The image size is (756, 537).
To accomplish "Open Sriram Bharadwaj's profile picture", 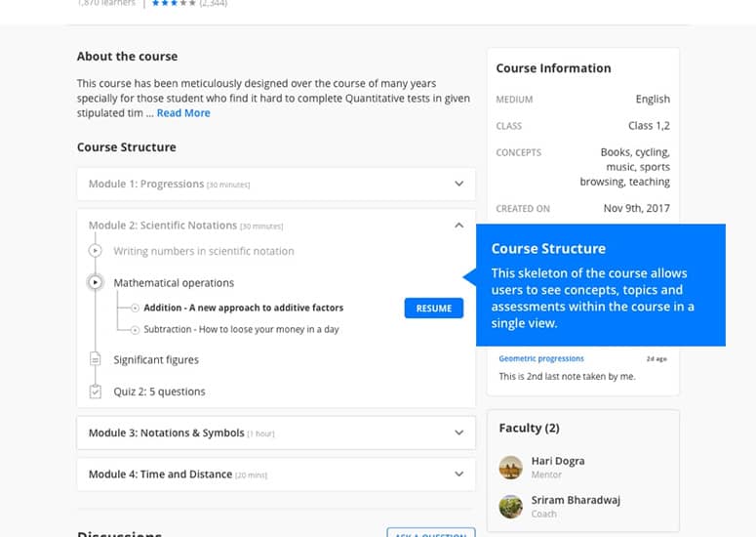I will [x=510, y=506].
